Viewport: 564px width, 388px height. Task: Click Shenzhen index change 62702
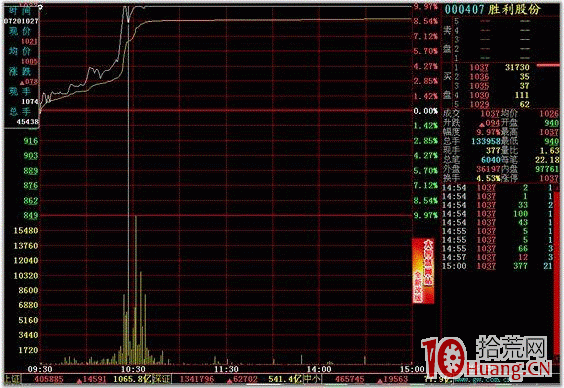tap(242, 379)
